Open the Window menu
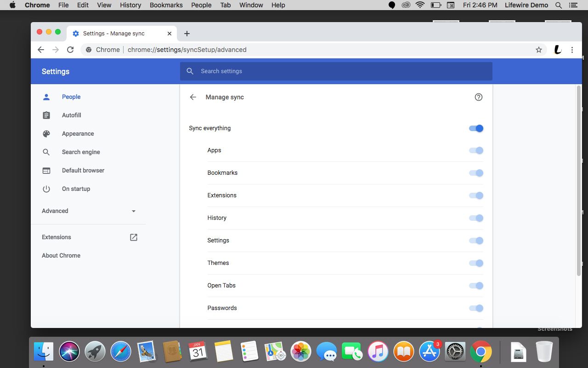 [x=251, y=5]
